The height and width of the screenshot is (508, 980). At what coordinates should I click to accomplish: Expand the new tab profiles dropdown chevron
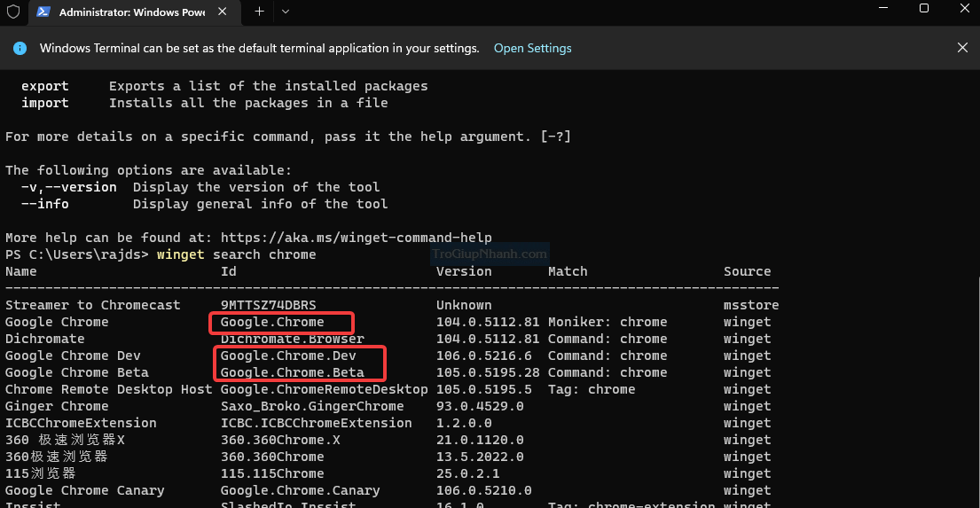coord(285,12)
